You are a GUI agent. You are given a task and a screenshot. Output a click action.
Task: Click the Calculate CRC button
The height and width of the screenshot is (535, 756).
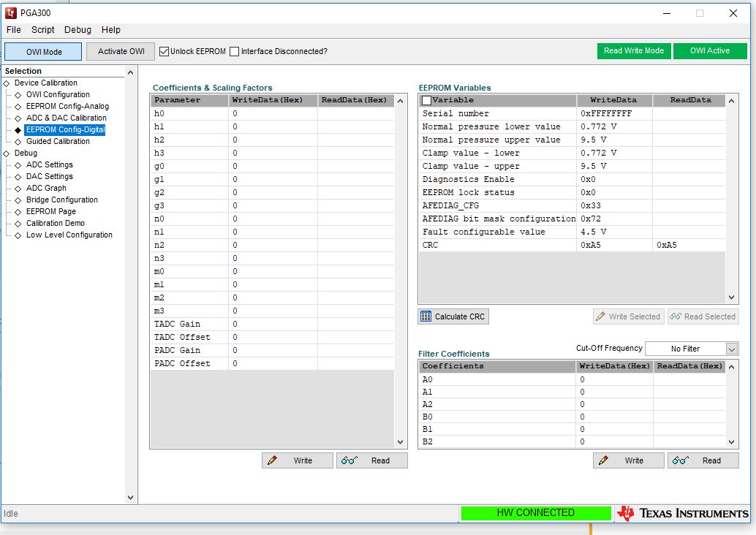453,316
